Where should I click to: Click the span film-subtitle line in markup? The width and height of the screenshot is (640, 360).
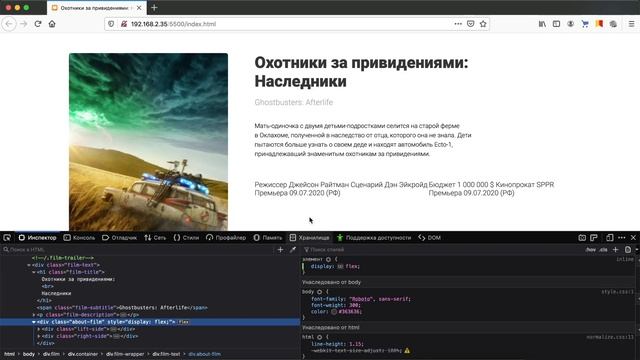pos(122,308)
